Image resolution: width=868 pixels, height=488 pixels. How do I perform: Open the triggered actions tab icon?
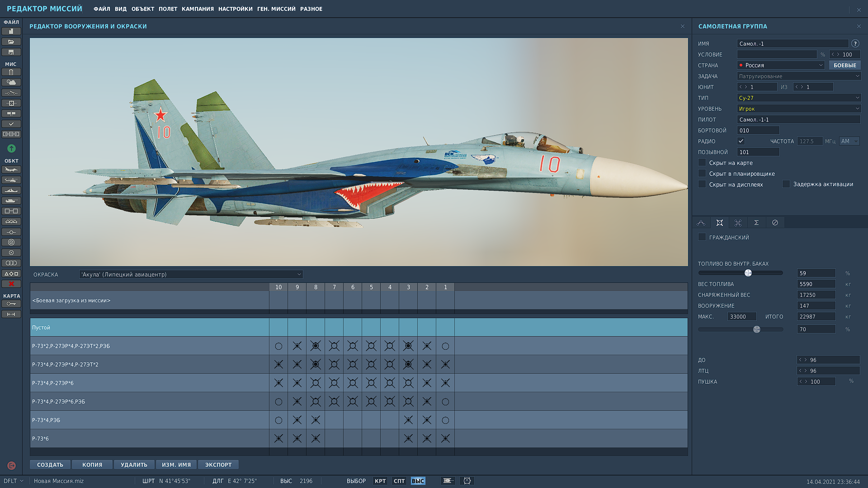coord(738,223)
